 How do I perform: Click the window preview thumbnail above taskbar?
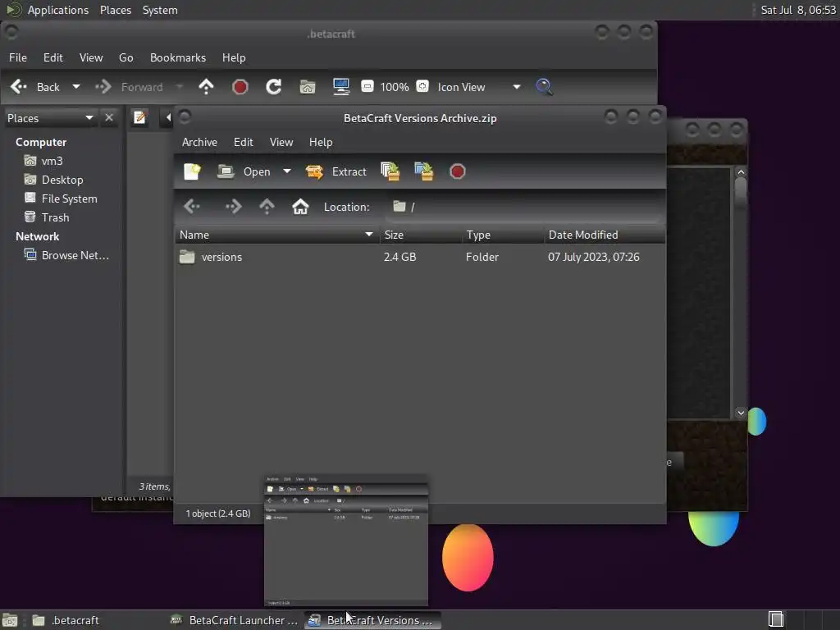pos(346,540)
